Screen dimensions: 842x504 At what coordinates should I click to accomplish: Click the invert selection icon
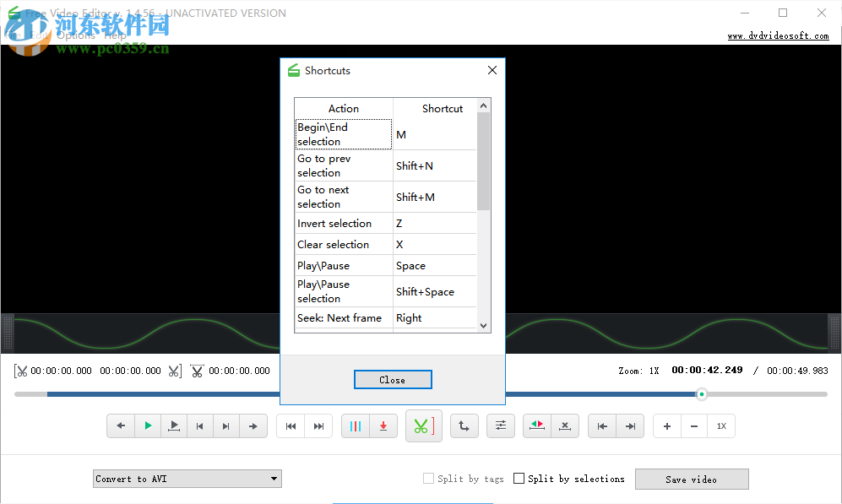[x=536, y=425]
